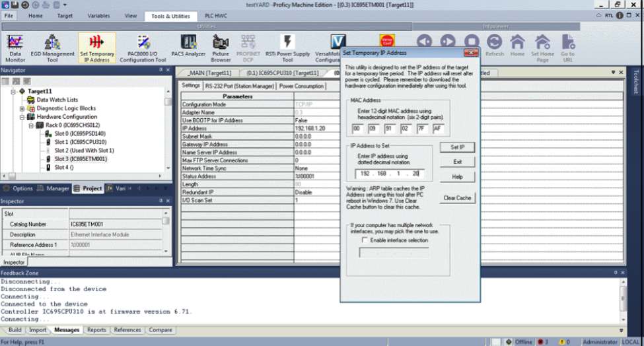644x346 pixels.
Task: Open the View ribbon tab
Action: pyautogui.click(x=131, y=16)
